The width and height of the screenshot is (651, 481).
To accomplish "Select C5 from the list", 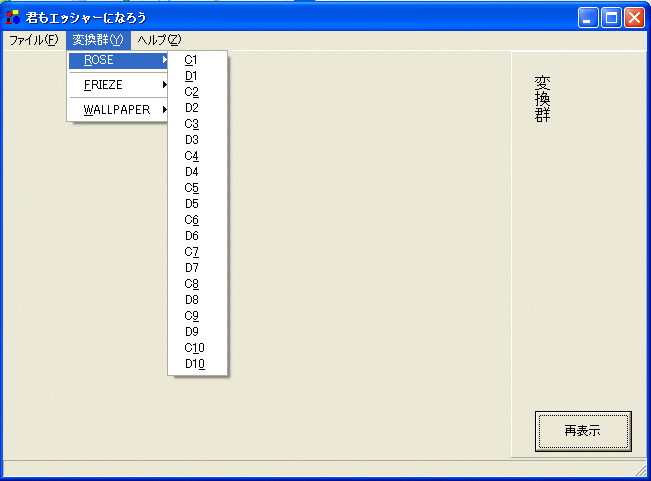I will coord(198,188).
